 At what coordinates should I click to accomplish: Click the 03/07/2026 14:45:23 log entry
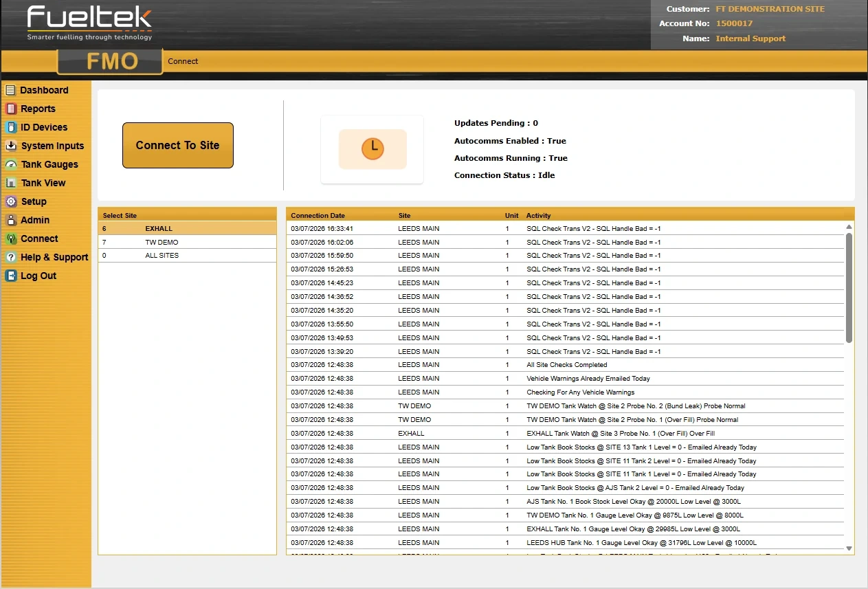(565, 282)
